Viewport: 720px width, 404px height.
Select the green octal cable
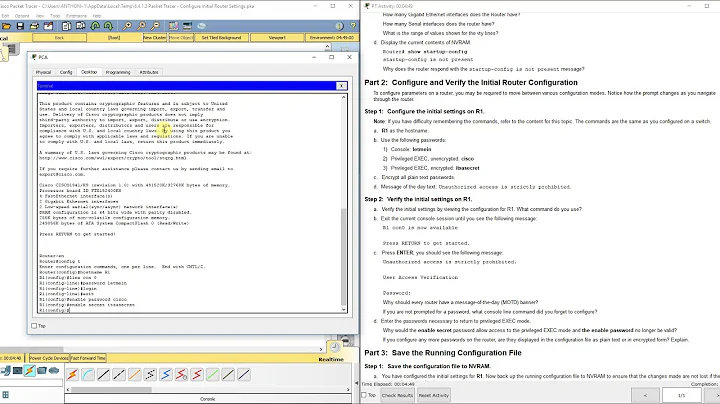tap(213, 375)
